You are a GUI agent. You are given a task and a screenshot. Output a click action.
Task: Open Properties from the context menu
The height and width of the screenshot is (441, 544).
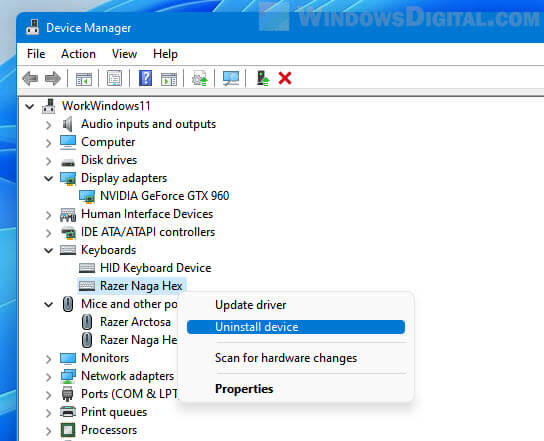point(296,389)
